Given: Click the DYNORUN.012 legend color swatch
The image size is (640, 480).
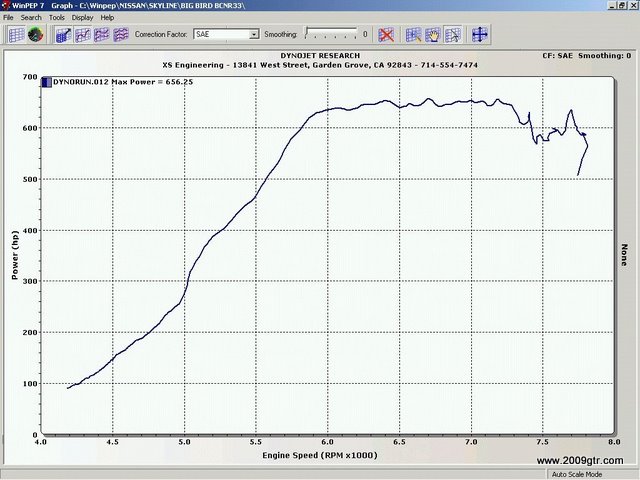Looking at the screenshot, I should (47, 82).
